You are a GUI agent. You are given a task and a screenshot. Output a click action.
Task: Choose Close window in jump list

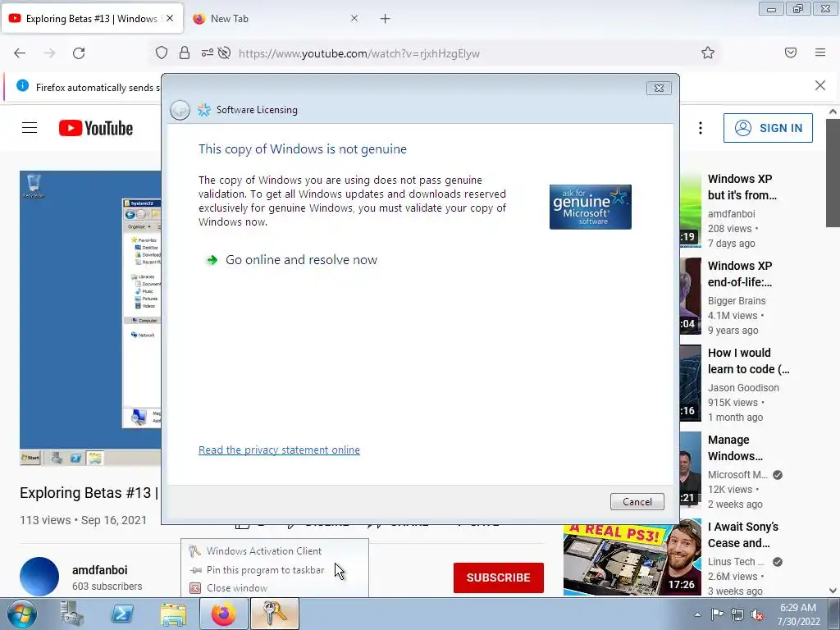coord(274,588)
